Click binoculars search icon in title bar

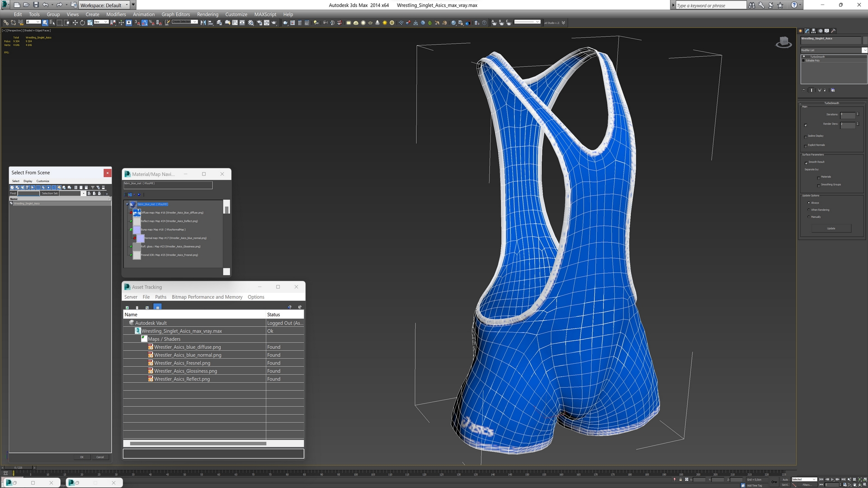pos(752,5)
